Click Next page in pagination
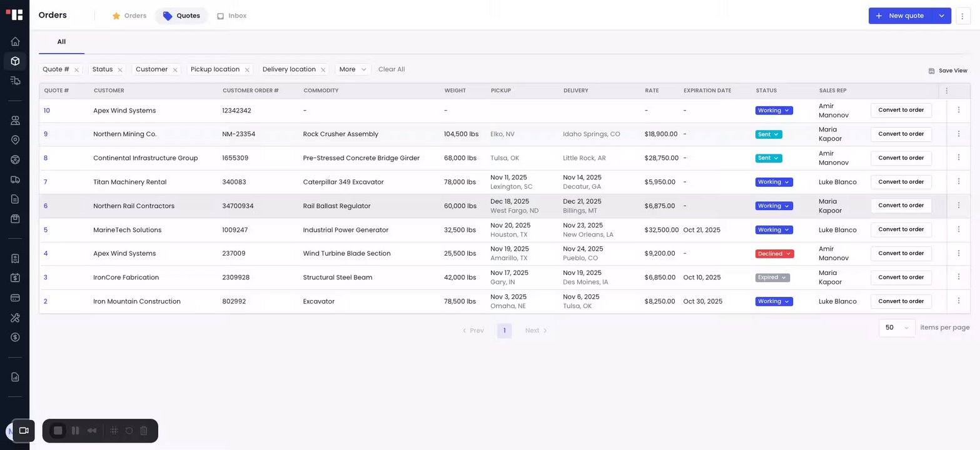 (536, 331)
